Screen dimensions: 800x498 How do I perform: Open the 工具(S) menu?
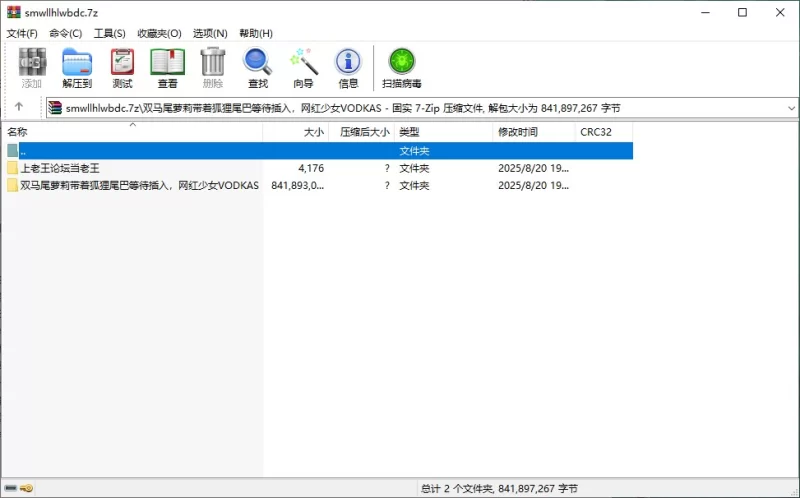110,33
